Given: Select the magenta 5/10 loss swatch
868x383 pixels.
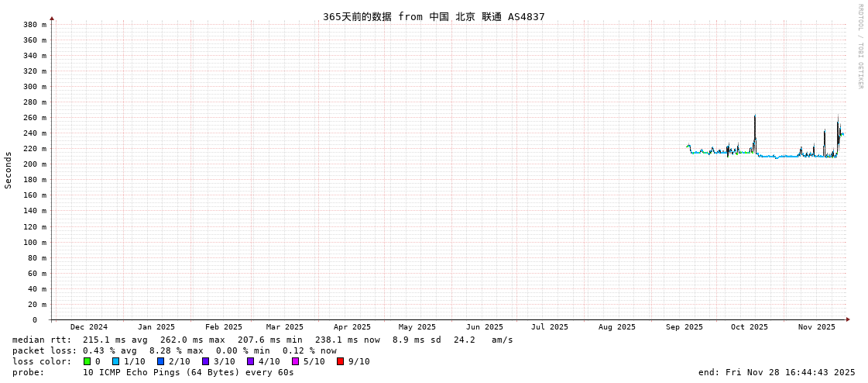Looking at the screenshot, I should [x=295, y=361].
